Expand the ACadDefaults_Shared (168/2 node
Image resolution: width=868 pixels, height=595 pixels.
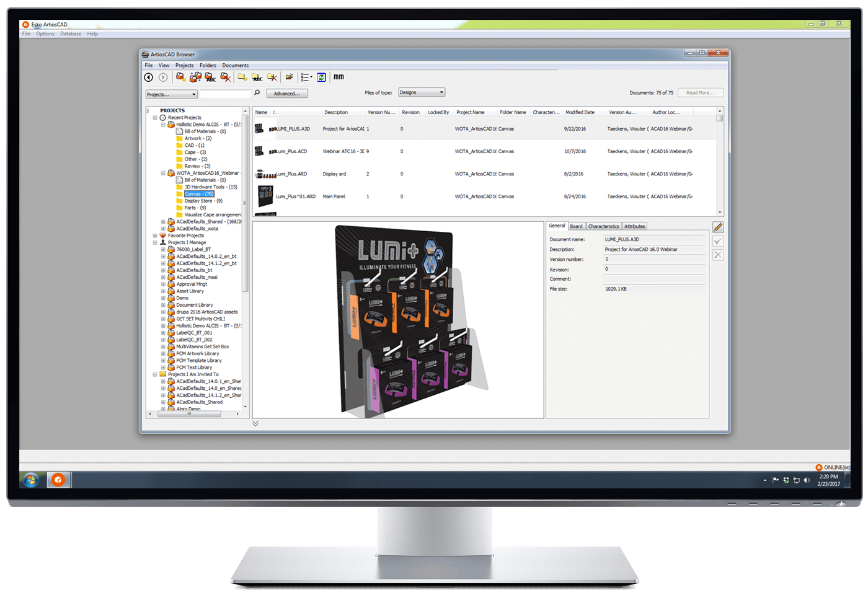pos(163,222)
